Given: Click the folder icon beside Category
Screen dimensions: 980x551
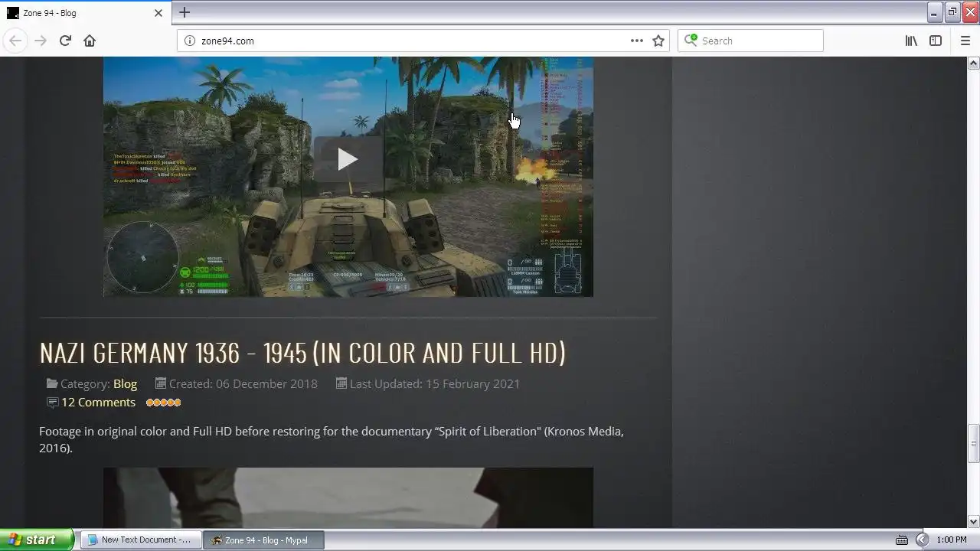Looking at the screenshot, I should (x=51, y=383).
